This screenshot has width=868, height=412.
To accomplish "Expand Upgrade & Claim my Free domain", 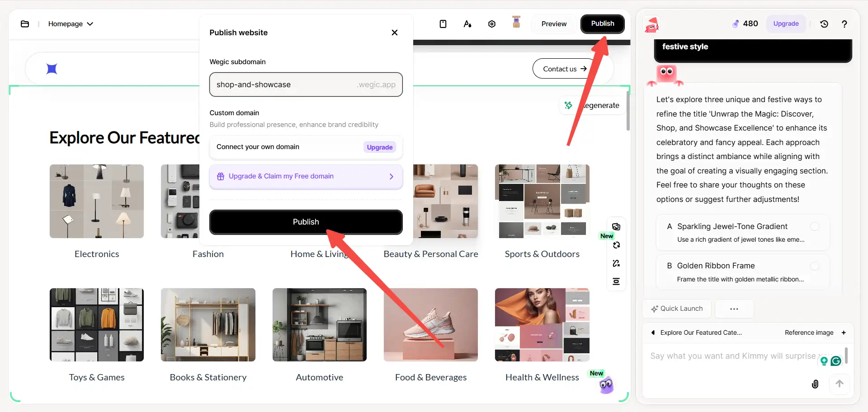I will tap(306, 177).
